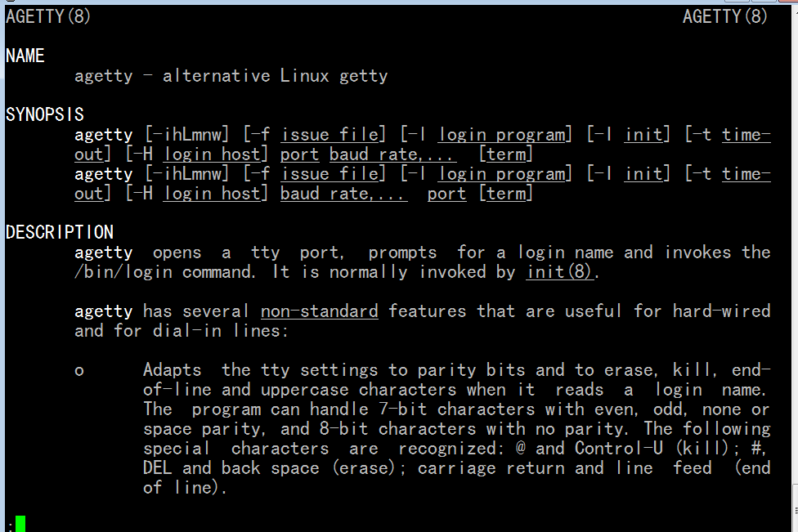Click the '7-bit' text in the description
Screen dimensions: 798x532
click(402, 409)
